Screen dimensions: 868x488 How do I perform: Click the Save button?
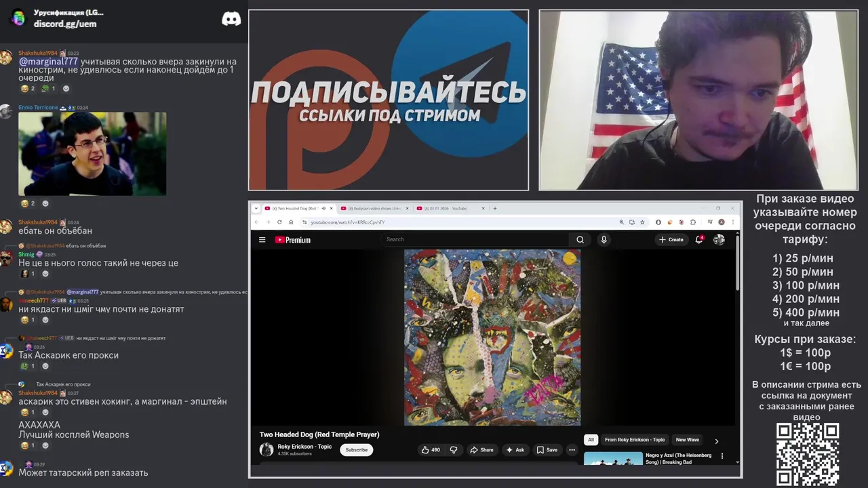[x=547, y=449]
